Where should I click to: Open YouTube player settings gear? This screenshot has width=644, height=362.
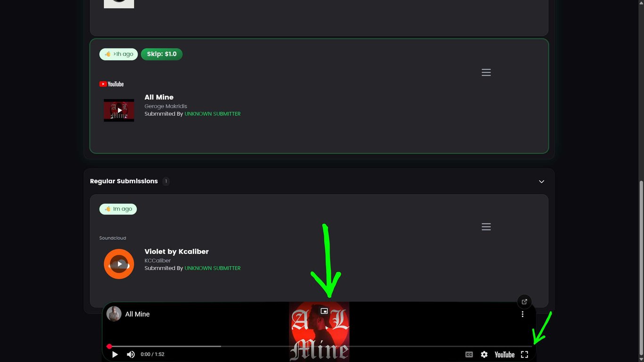484,354
